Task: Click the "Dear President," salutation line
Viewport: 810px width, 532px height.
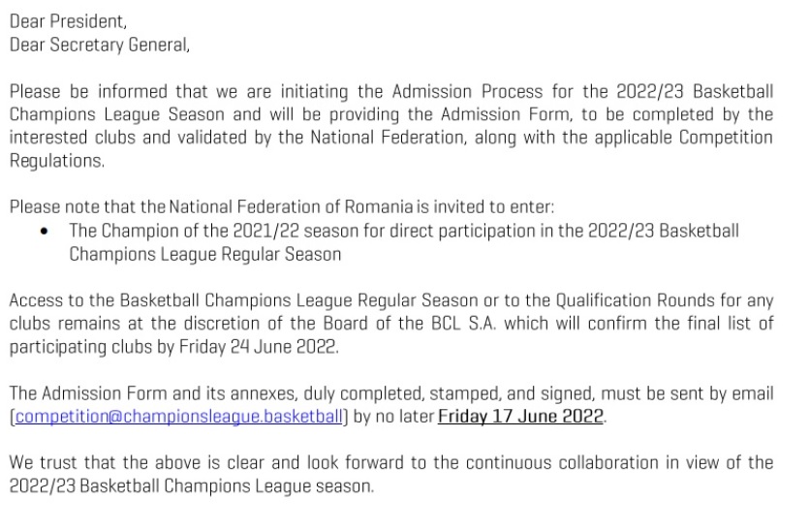Action: (68, 20)
